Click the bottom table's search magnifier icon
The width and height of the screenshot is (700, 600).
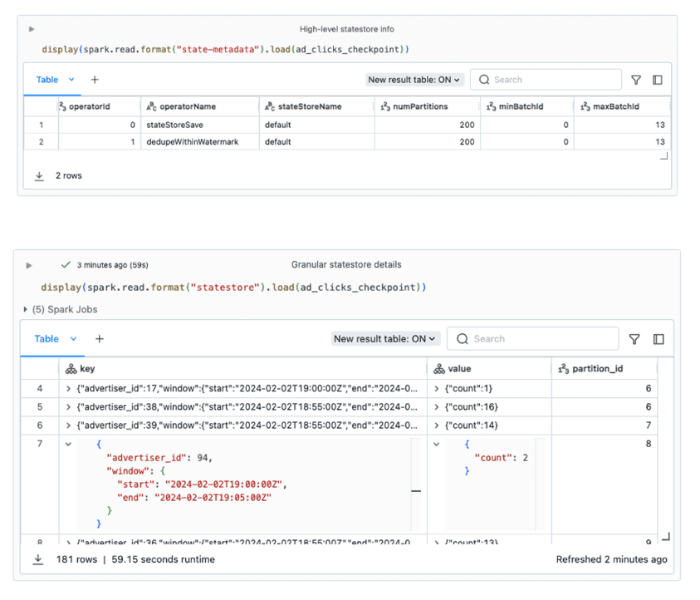tap(463, 339)
